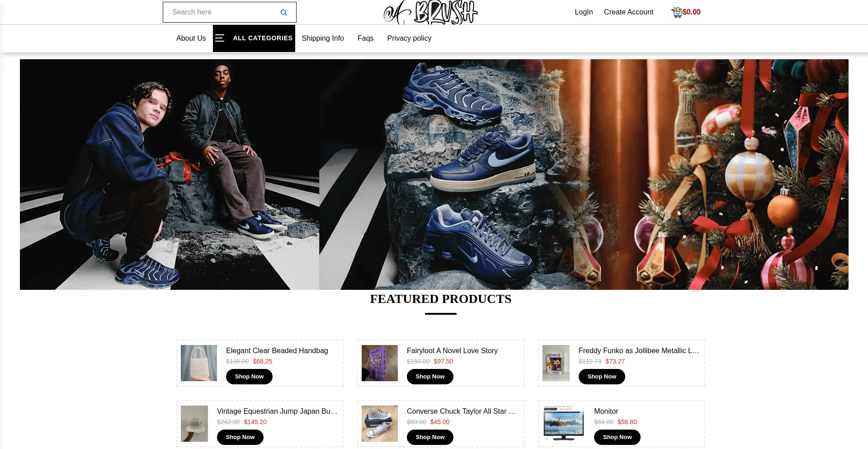868x449 pixels.
Task: Click the Vintage Equestrian Jump product title
Action: [277, 411]
